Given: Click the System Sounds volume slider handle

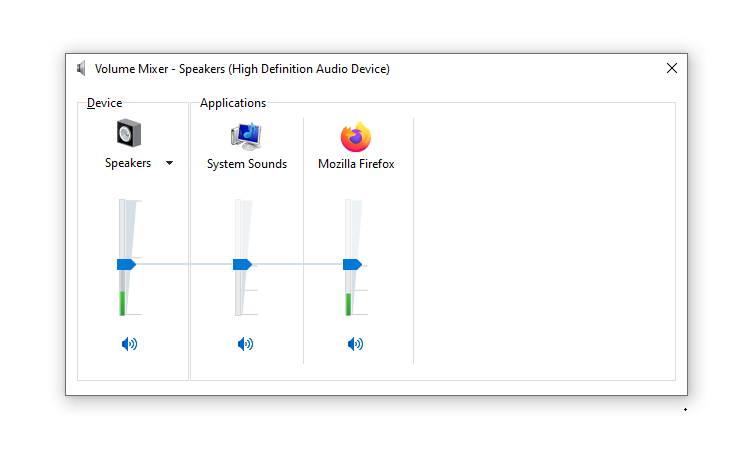Looking at the screenshot, I should pyautogui.click(x=242, y=264).
